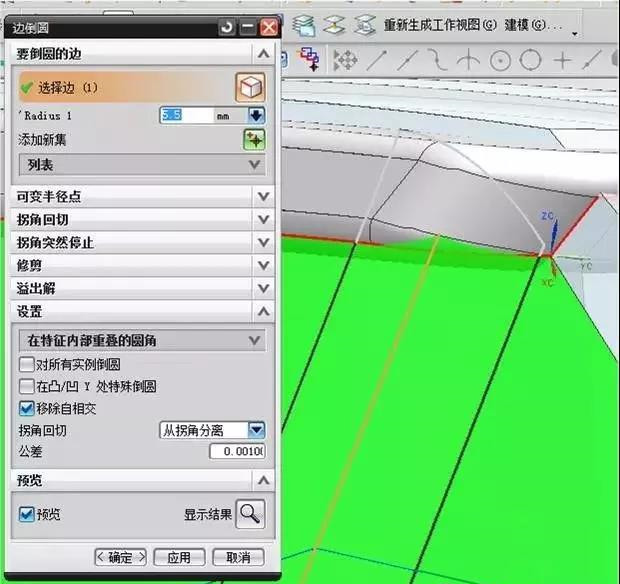Open the Radius 1 options arrow
Viewport: 620px width, 584px height.
pos(256,115)
